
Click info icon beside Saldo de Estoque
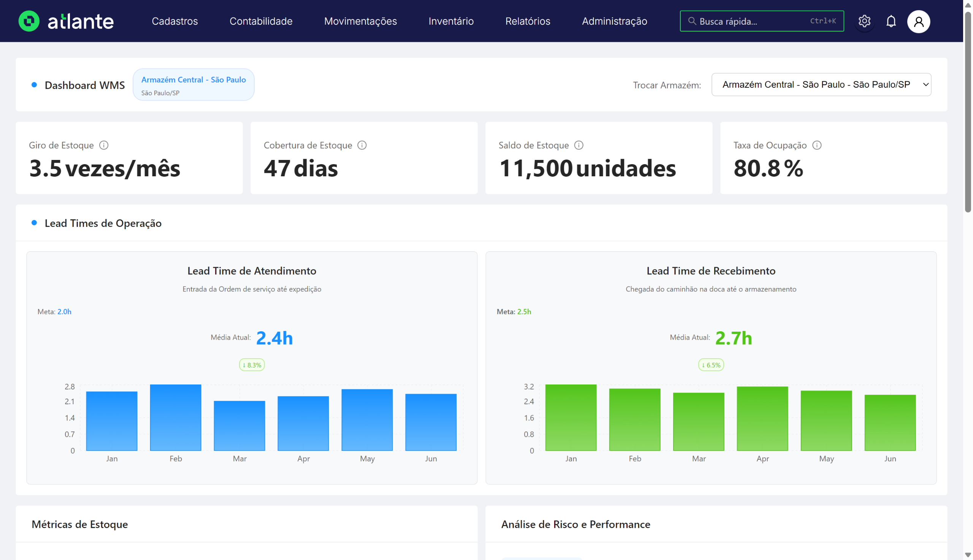pyautogui.click(x=578, y=145)
